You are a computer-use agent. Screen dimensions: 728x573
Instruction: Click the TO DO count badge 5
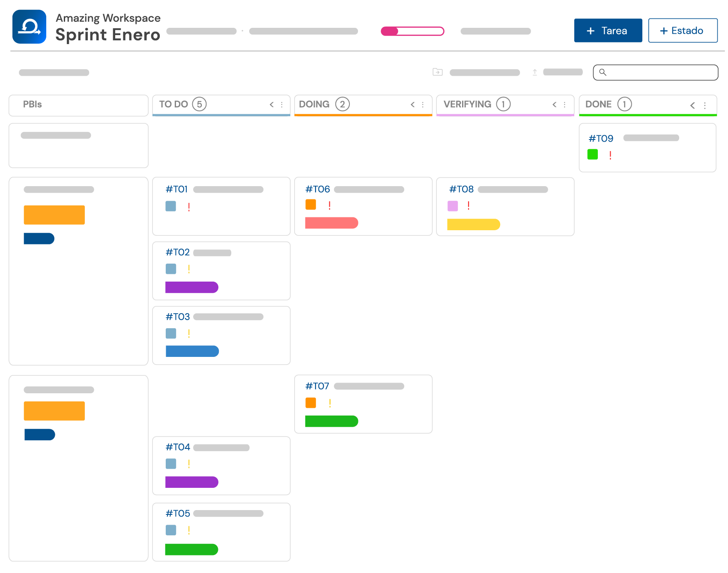pyautogui.click(x=199, y=104)
